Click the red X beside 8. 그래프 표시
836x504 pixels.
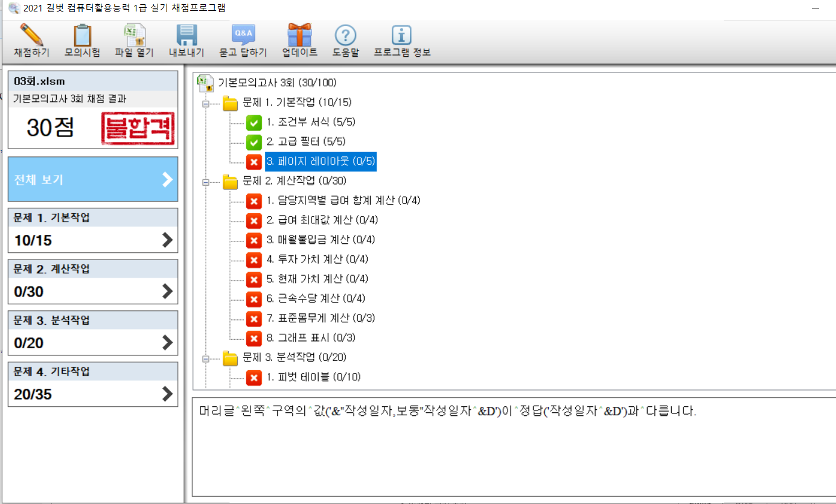254,338
